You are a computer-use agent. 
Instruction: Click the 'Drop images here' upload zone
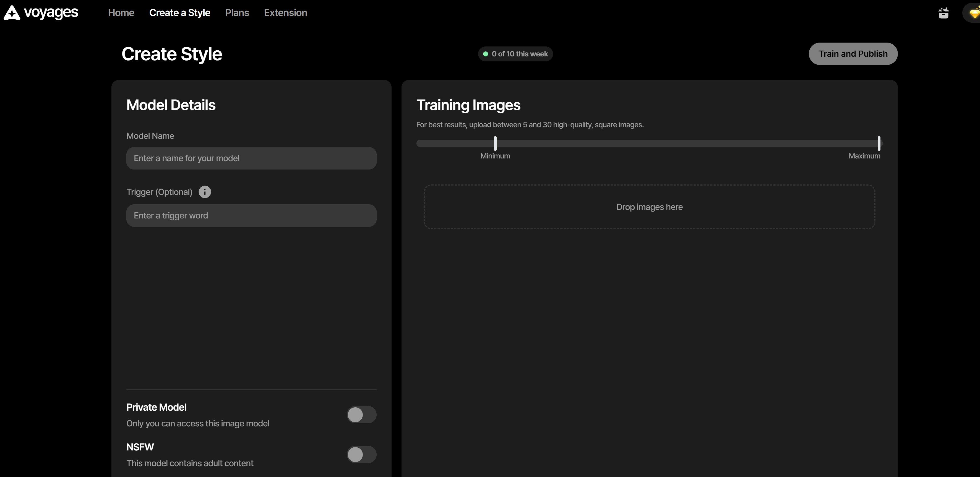(x=649, y=207)
